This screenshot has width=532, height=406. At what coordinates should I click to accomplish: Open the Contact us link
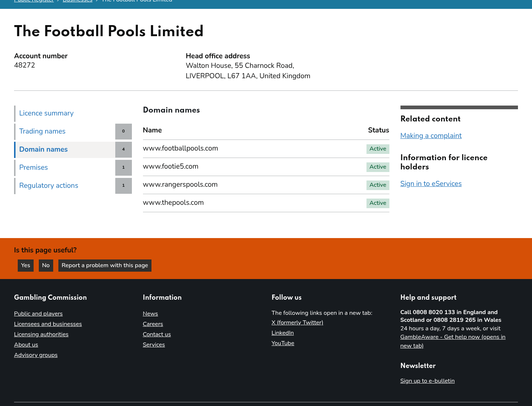[157, 334]
